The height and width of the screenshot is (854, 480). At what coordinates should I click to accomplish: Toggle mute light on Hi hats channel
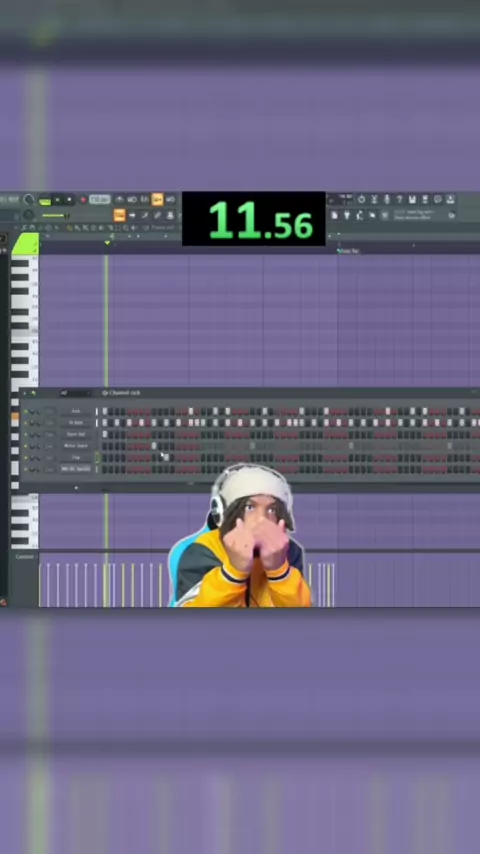pos(26,423)
